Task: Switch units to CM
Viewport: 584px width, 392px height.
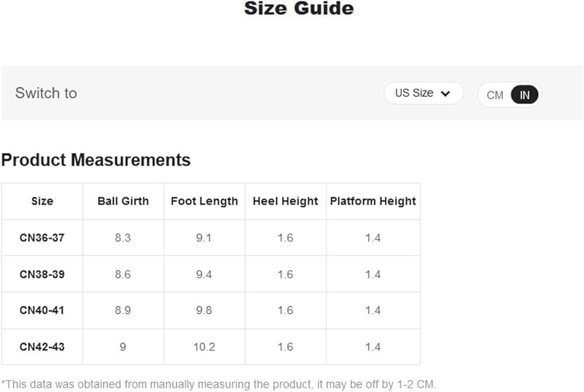Action: tap(495, 95)
